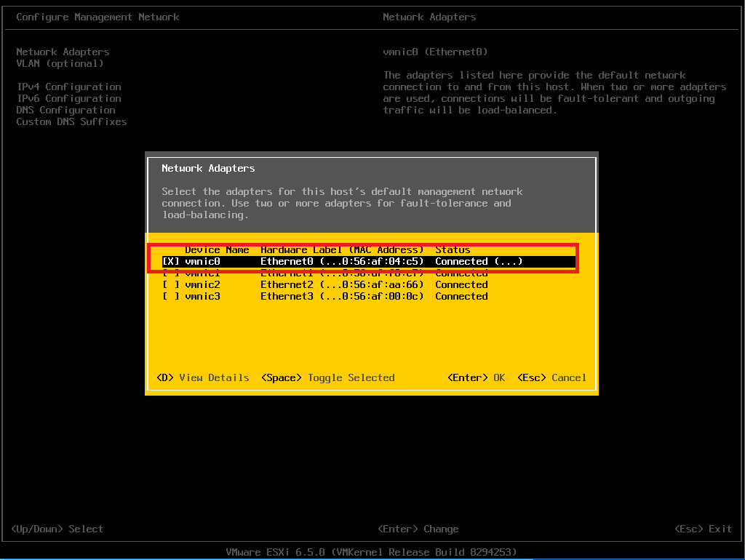Open IPv6 Configuration menu entry
745x560 pixels.
click(x=69, y=98)
